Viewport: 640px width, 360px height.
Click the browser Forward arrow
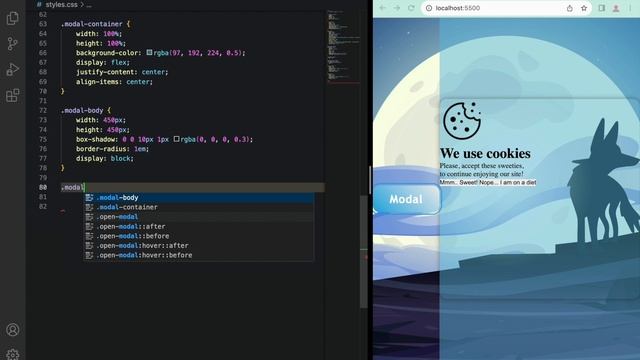click(x=397, y=8)
